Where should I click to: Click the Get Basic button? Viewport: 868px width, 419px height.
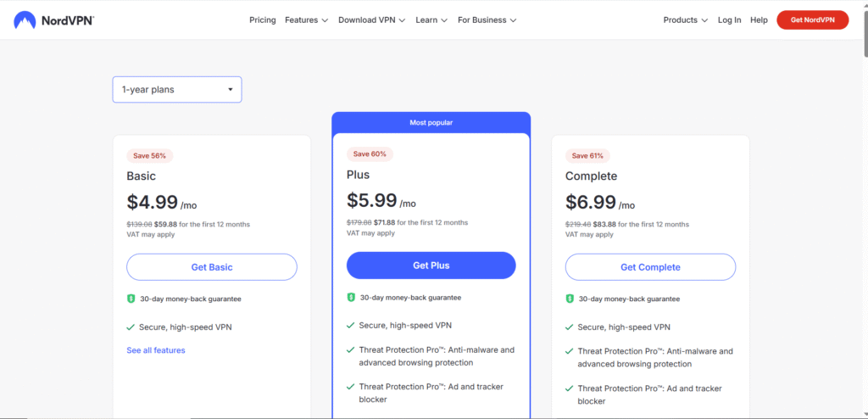click(211, 267)
